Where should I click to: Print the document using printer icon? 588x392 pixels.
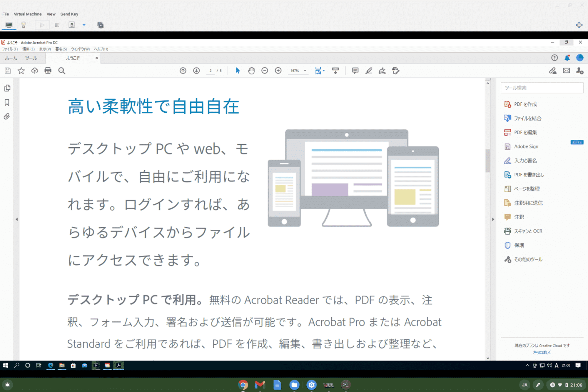(48, 71)
